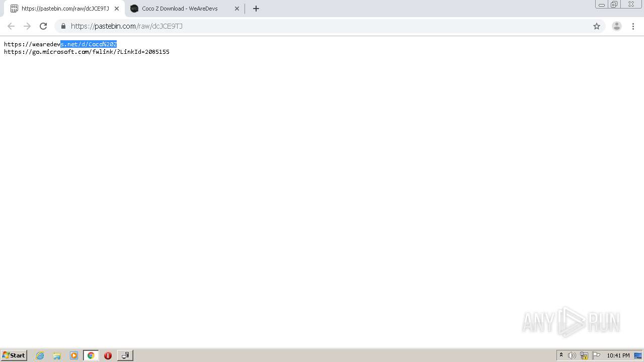Click the Show desktop tray icon
Viewport: 644px width, 362px height.
coord(638,355)
